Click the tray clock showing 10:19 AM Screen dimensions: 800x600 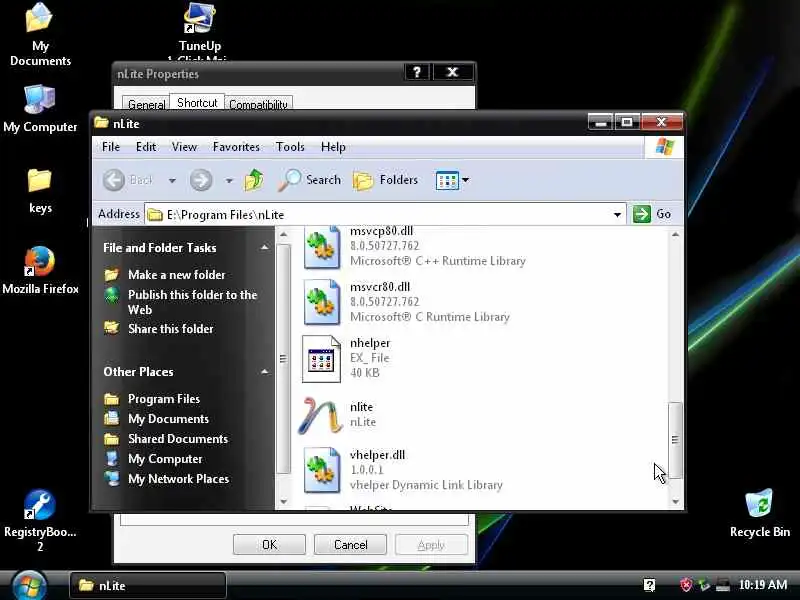pyautogui.click(x=763, y=585)
